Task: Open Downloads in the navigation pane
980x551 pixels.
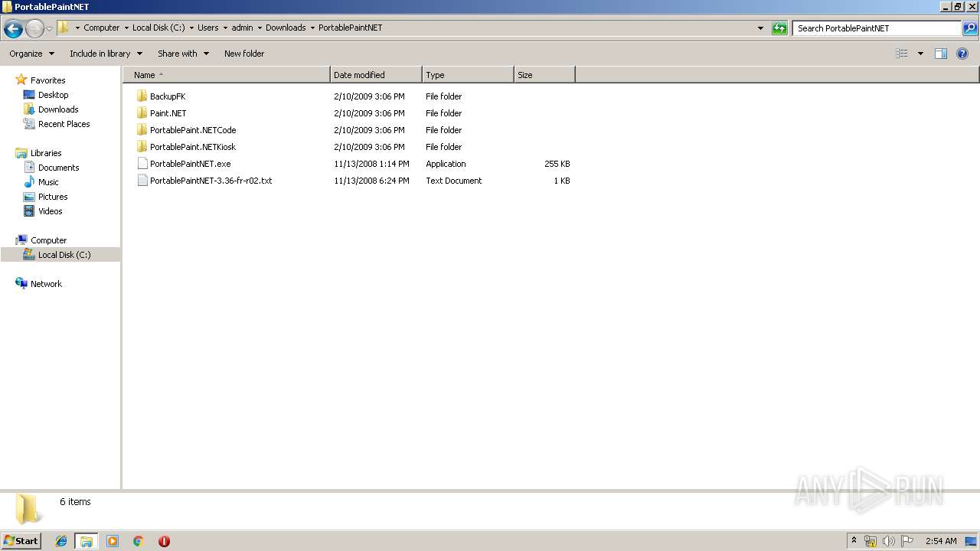Action: click(x=58, y=109)
